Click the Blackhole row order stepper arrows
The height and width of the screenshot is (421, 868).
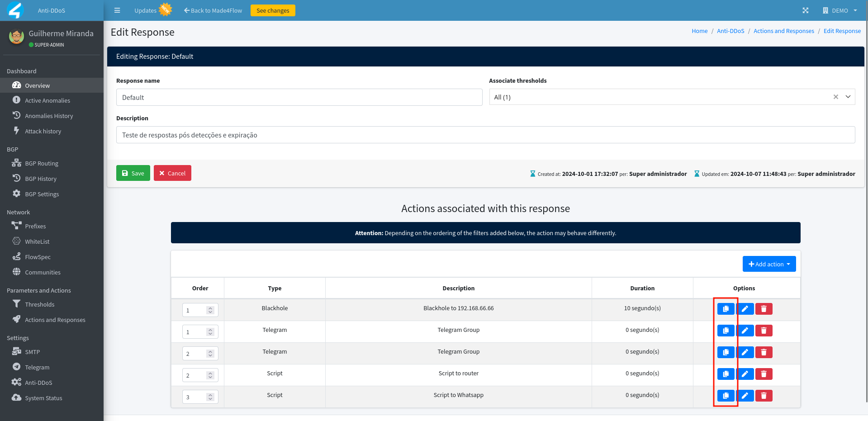pyautogui.click(x=210, y=310)
